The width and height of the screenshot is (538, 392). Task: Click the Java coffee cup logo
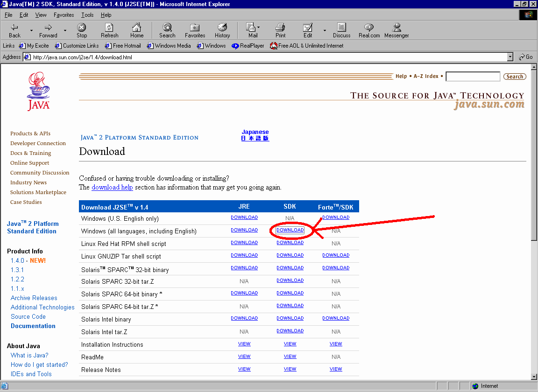click(x=38, y=91)
